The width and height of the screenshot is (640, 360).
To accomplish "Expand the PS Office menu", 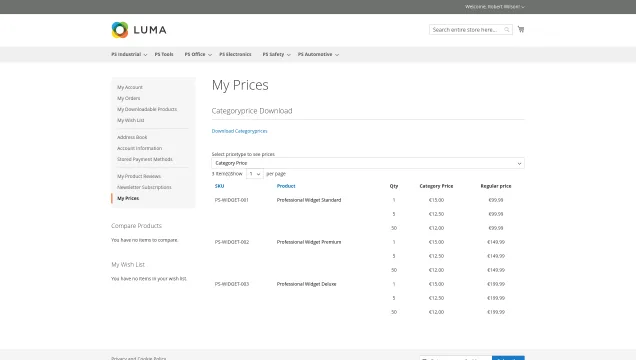I will point(198,54).
